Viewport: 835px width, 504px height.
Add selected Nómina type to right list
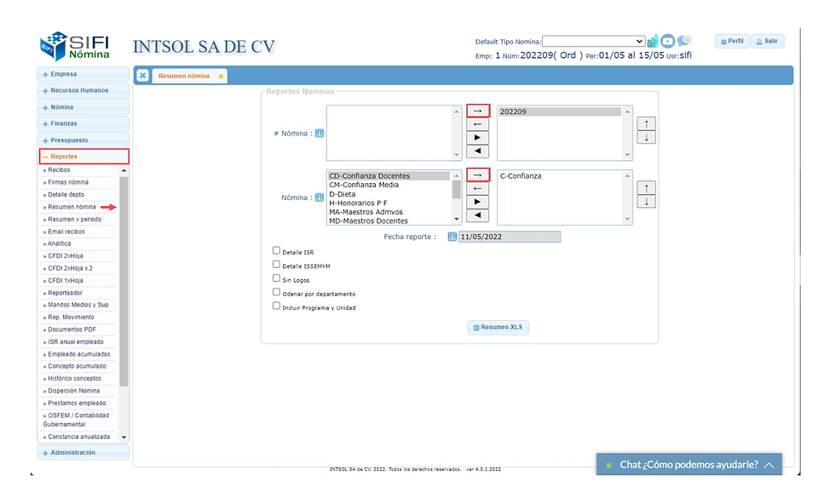pyautogui.click(x=478, y=175)
